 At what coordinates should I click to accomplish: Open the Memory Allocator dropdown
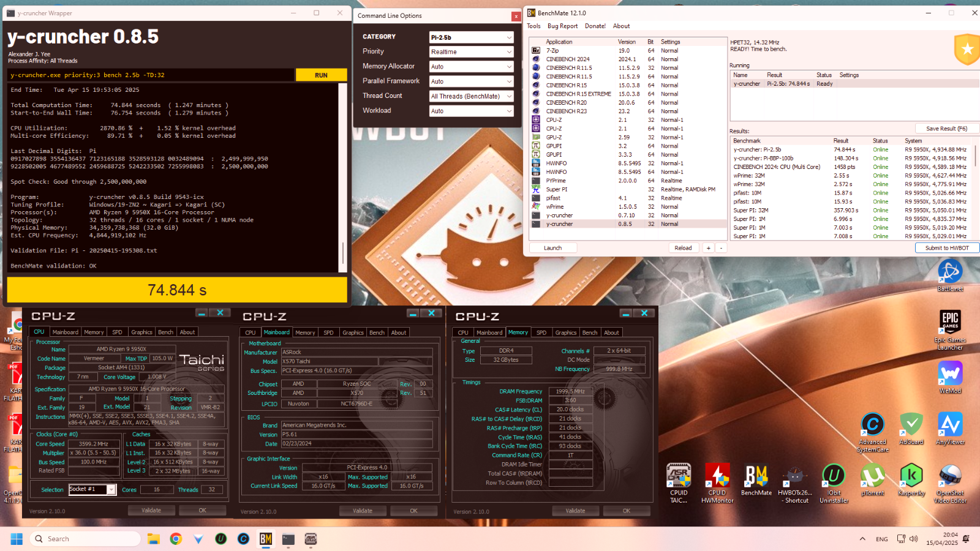click(x=470, y=67)
